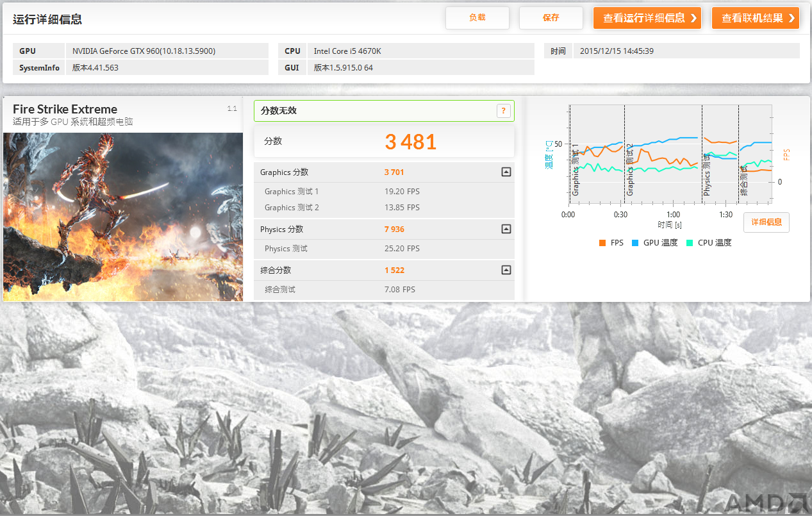Viewport: 812px width, 516px height.
Task: Collapse the Graphics 分数 section
Action: (x=506, y=172)
